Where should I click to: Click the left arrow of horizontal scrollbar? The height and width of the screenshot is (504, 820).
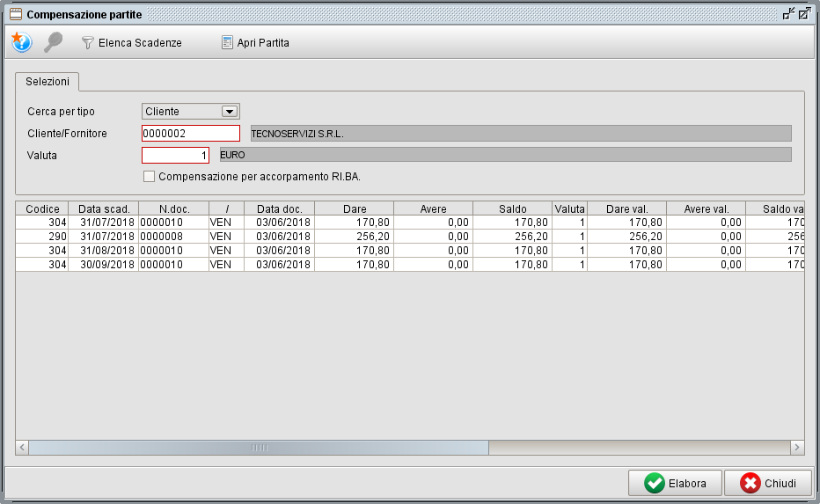pyautogui.click(x=23, y=448)
